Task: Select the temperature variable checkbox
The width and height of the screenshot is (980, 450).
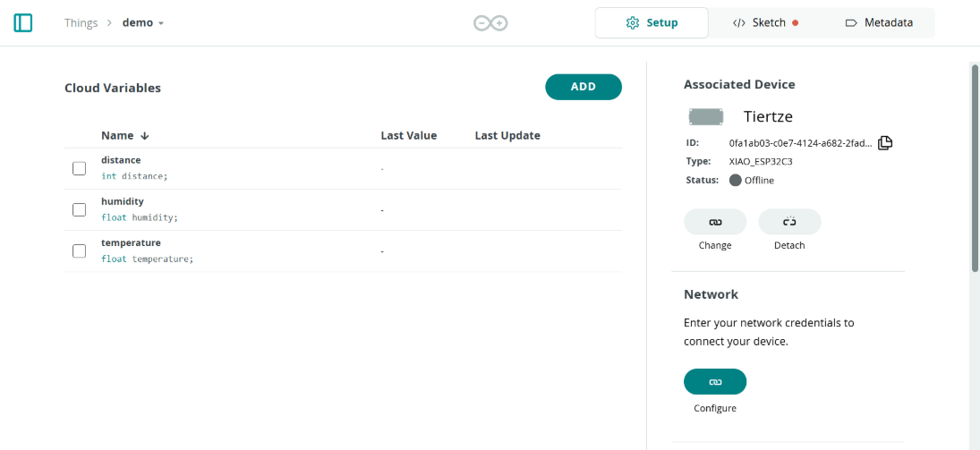Action: [80, 251]
